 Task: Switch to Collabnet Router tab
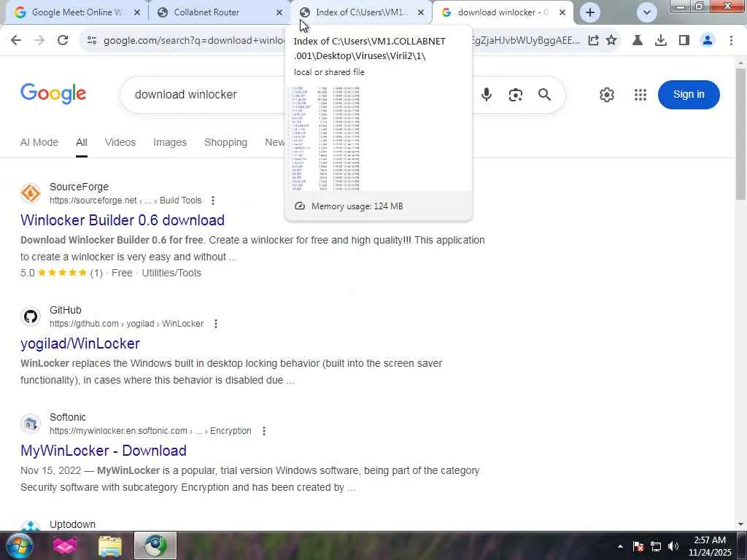[220, 12]
